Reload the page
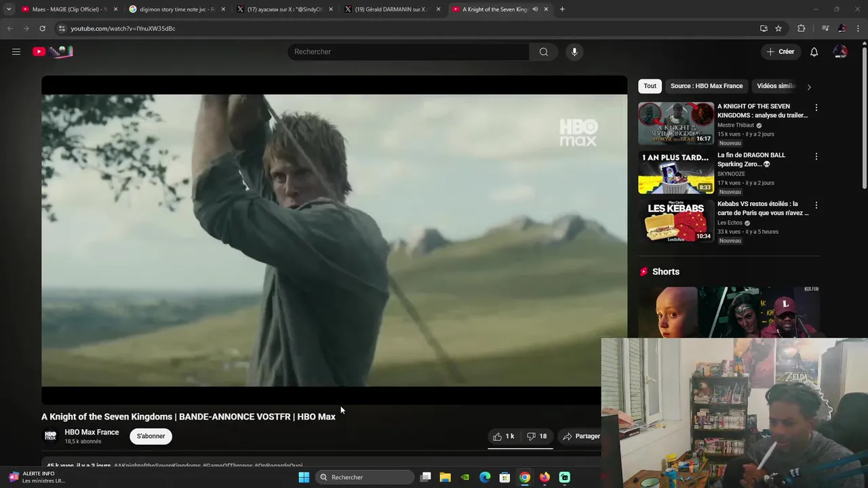The image size is (868, 488). [x=42, y=28]
